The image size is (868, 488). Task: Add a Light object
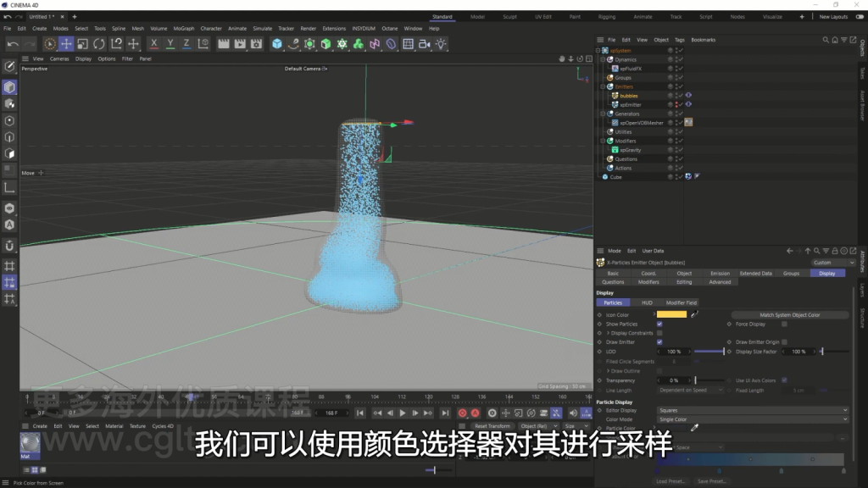441,44
